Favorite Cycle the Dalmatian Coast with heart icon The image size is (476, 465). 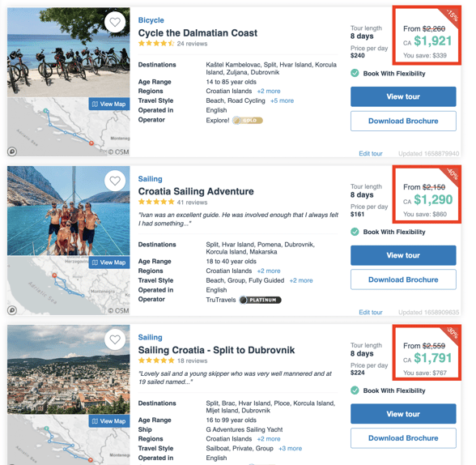pos(115,22)
